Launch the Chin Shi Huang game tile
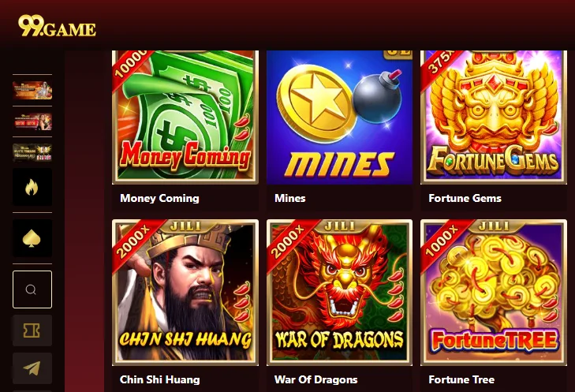Image resolution: width=575 pixels, height=392 pixels. (185, 293)
